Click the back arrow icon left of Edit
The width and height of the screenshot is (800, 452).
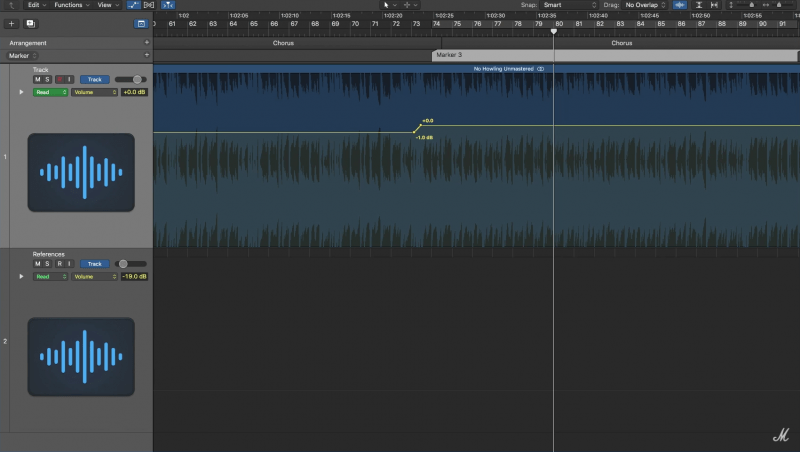(11, 5)
